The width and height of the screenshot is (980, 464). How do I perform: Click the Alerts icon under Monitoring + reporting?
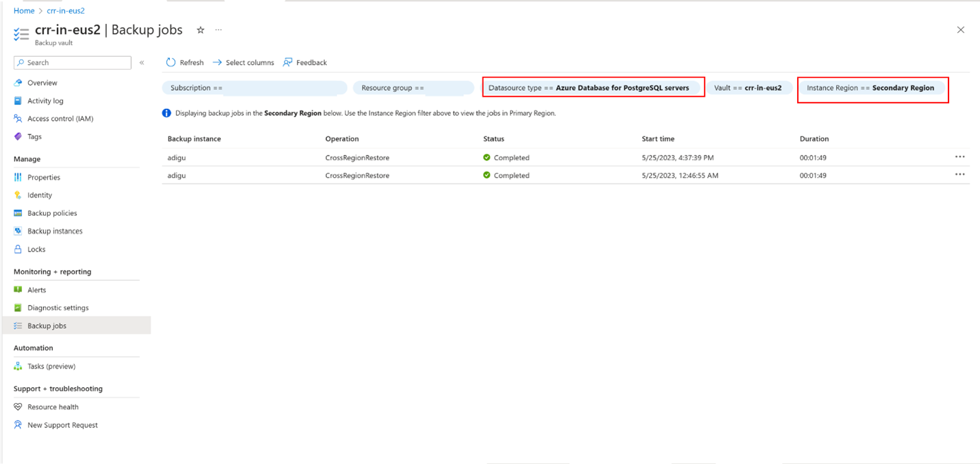pyautogui.click(x=17, y=289)
